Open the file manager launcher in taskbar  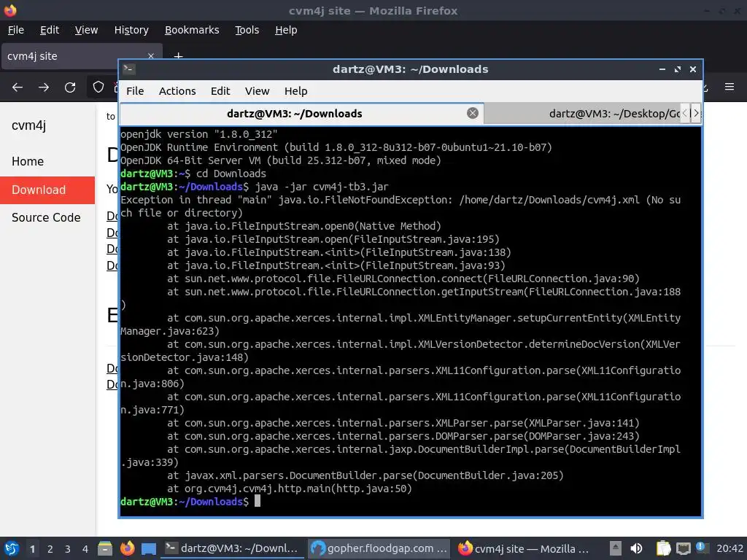[105, 548]
